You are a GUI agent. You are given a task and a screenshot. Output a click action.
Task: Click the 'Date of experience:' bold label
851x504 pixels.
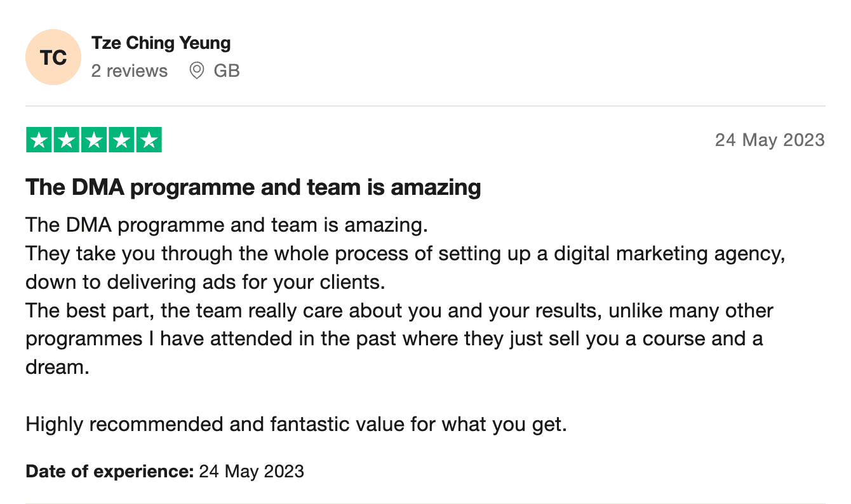coord(109,472)
